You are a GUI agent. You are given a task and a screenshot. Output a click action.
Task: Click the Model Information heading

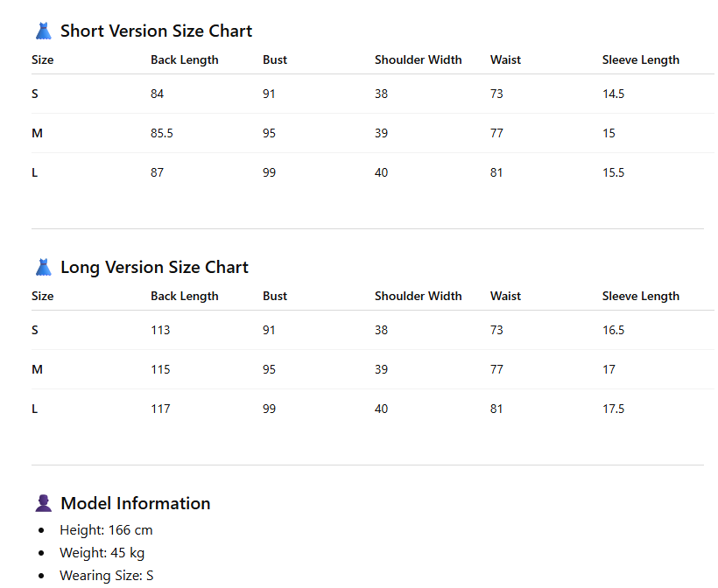tap(136, 503)
